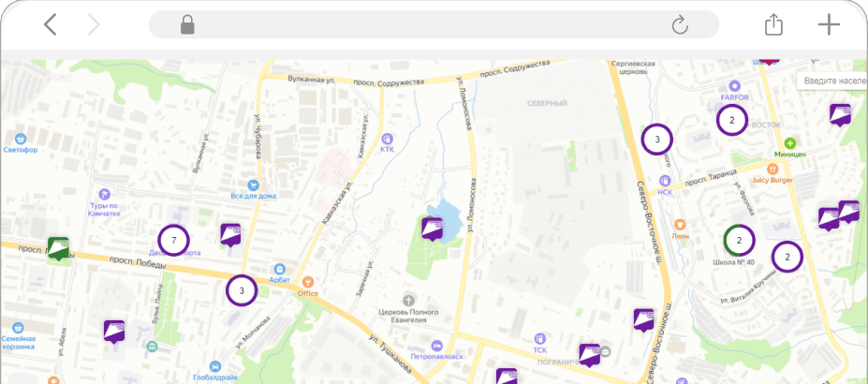Expand cluster 2 next to FARFOR
Screen dimensions: 868x384
(731, 120)
